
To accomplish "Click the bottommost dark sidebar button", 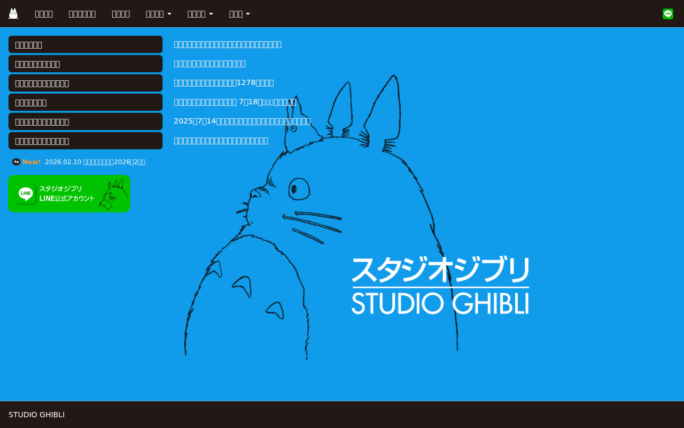I will click(x=85, y=141).
